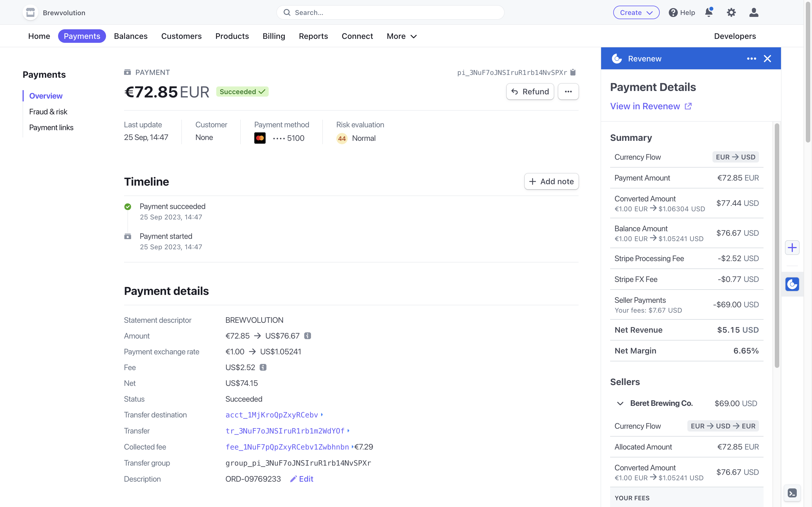Open the Help menu
Viewport: 812px width, 507px height.
pyautogui.click(x=681, y=12)
